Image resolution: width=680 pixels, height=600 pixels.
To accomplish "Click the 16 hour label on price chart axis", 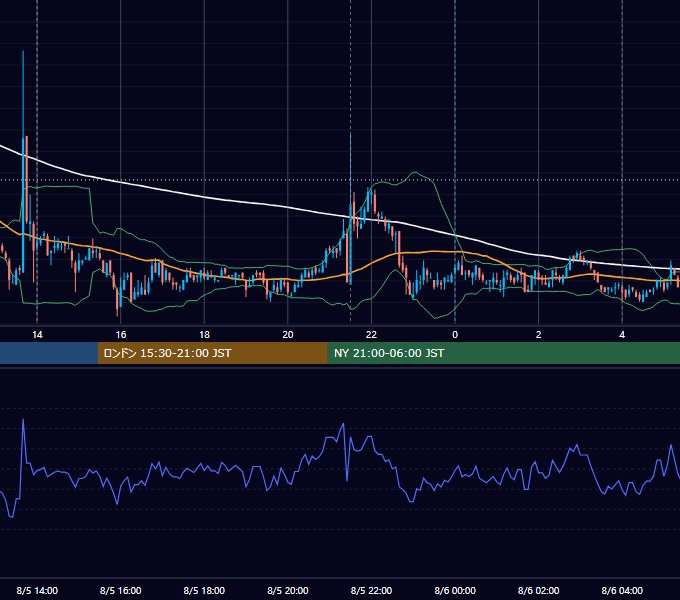I will (121, 335).
